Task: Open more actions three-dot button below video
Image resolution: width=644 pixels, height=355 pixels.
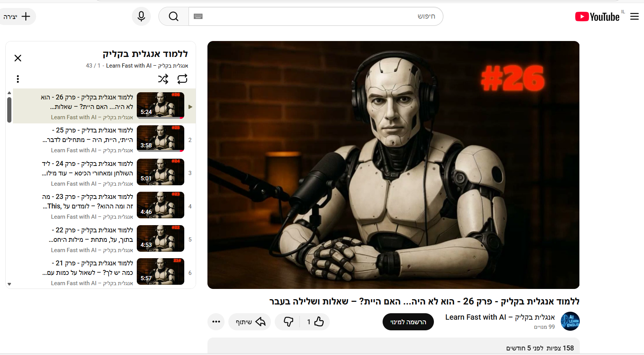Action: pyautogui.click(x=216, y=322)
